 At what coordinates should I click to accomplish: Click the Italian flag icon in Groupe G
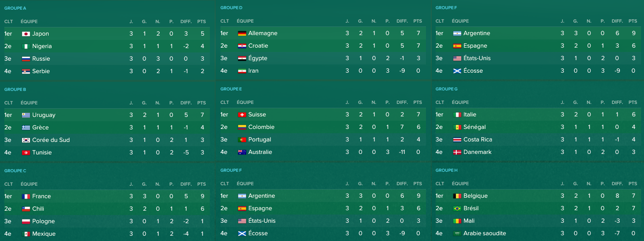point(457,114)
